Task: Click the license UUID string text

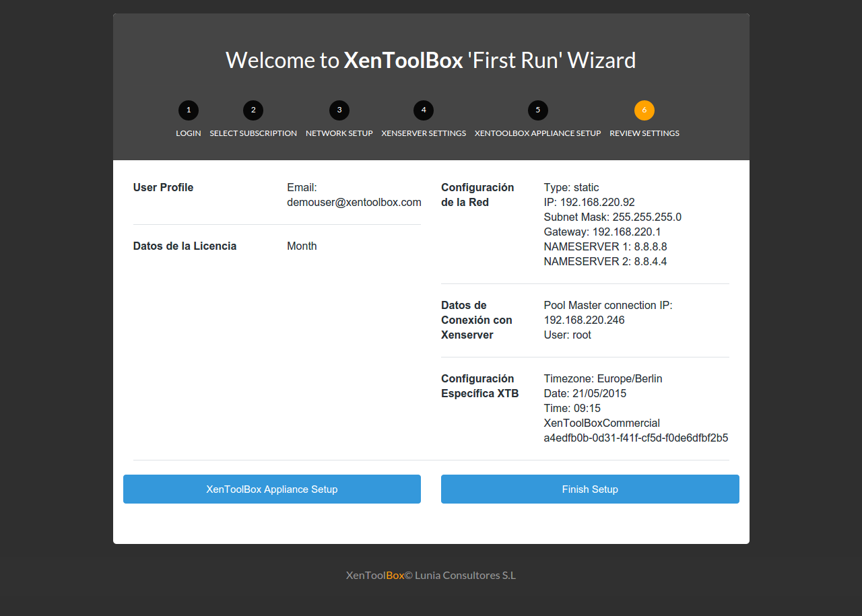Action: click(x=636, y=438)
